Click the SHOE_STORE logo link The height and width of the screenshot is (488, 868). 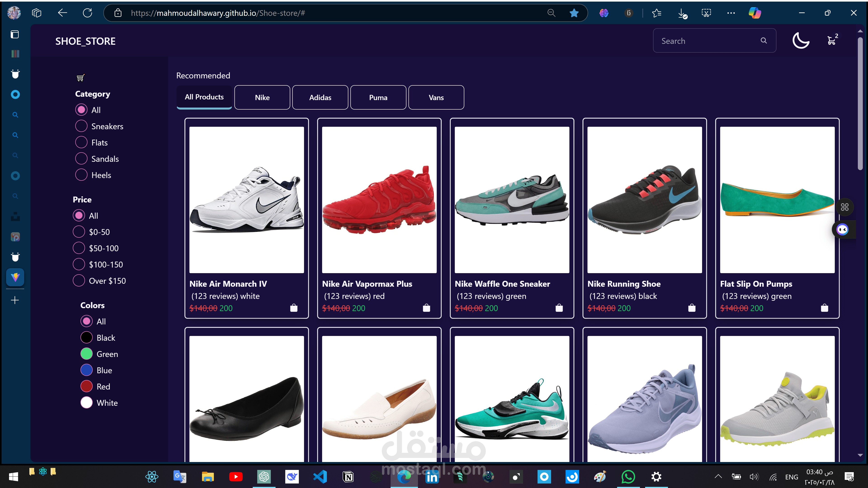pos(85,41)
